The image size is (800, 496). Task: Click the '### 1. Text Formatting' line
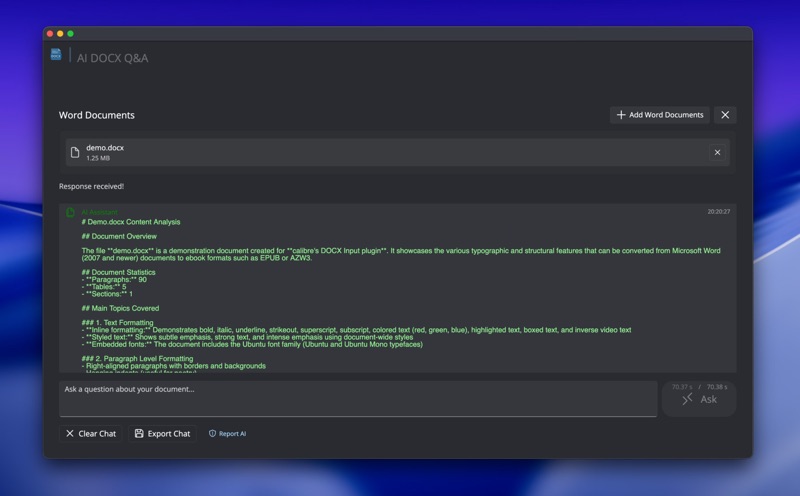point(117,323)
